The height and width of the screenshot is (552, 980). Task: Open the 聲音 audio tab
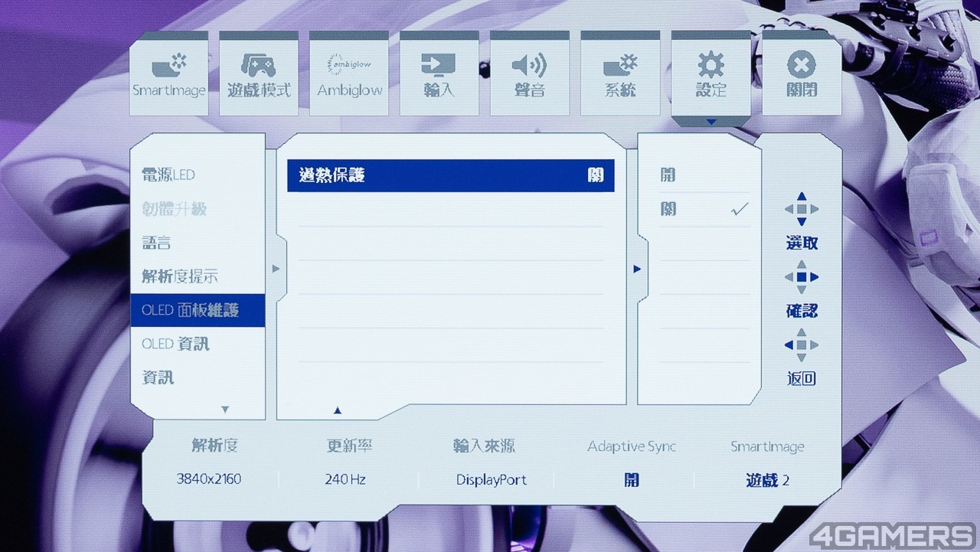pos(530,73)
